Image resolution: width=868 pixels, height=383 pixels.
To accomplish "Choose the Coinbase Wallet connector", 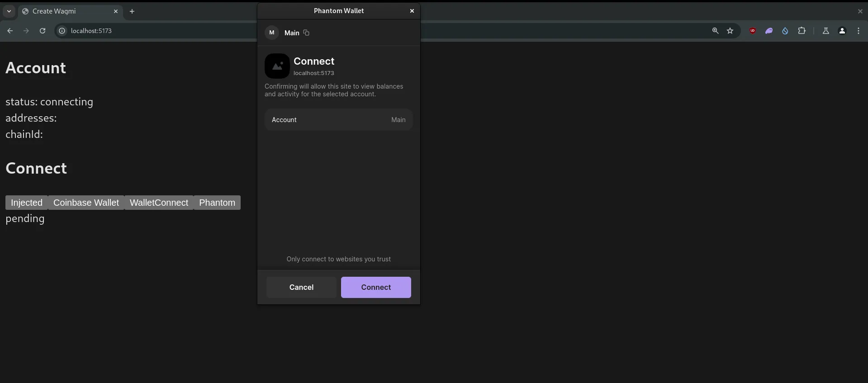I will click(x=86, y=203).
